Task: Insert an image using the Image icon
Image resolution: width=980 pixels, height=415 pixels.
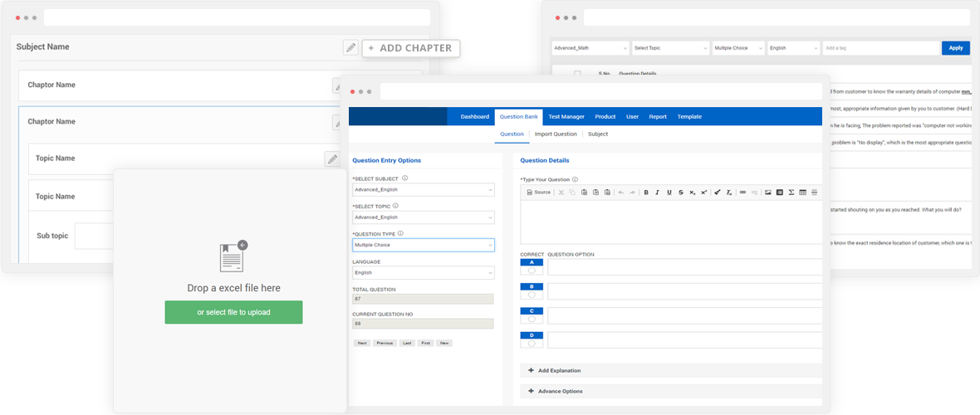Action: pyautogui.click(x=768, y=193)
